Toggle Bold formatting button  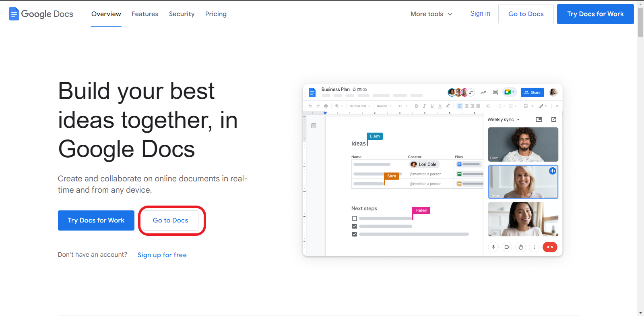tap(417, 106)
